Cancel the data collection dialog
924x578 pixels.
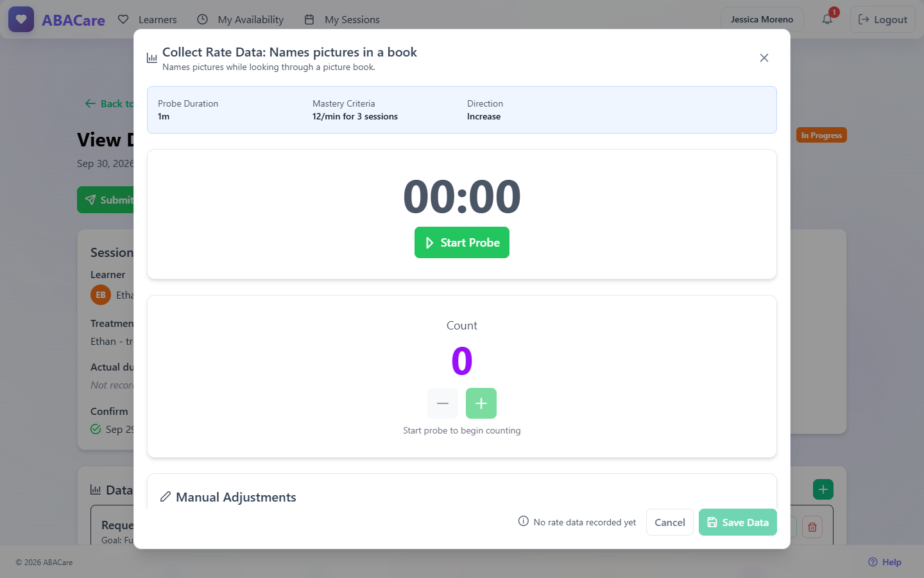(x=670, y=522)
